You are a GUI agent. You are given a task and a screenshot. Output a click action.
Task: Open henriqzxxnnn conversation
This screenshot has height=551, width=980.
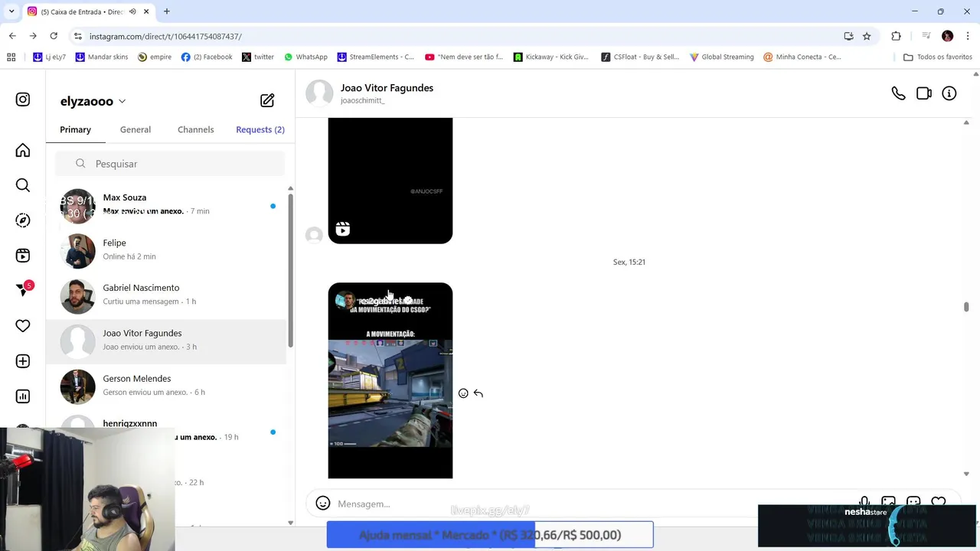167,431
